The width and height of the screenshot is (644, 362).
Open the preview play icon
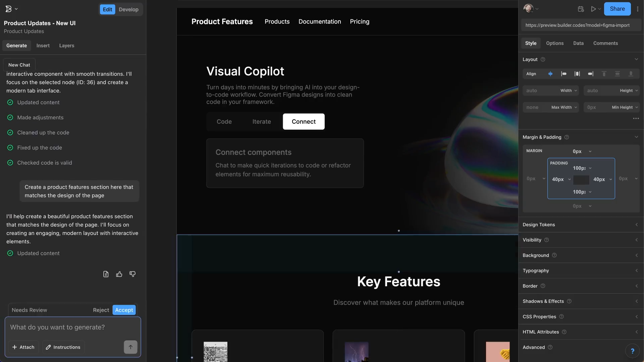[594, 9]
